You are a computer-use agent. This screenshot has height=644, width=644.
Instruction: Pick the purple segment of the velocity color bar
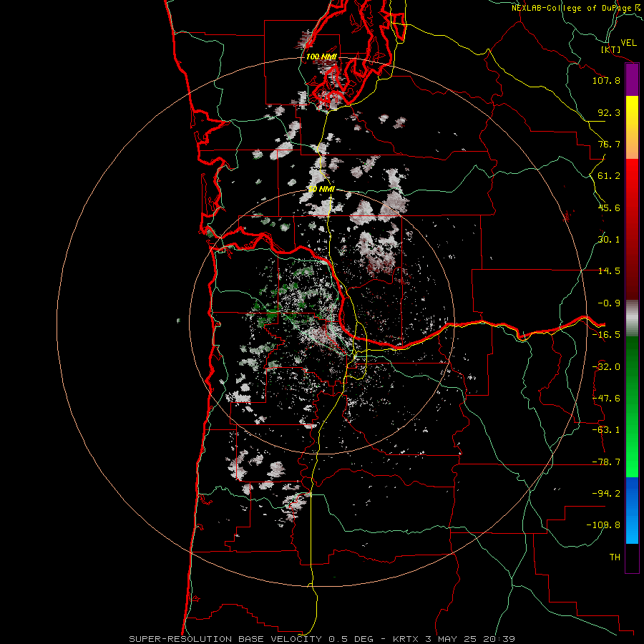pyautogui.click(x=632, y=80)
